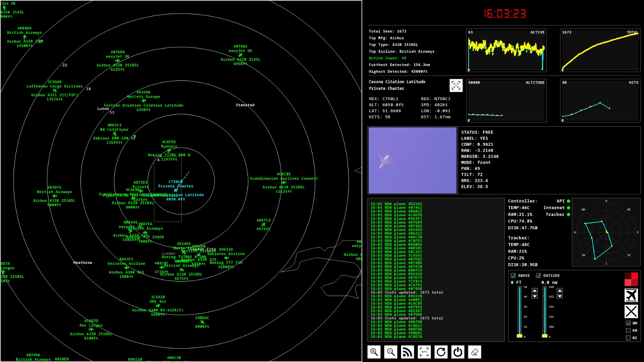Select the Ryanair 4CAFD1 aircraft marker
This screenshot has height=362, width=644.
169,150
